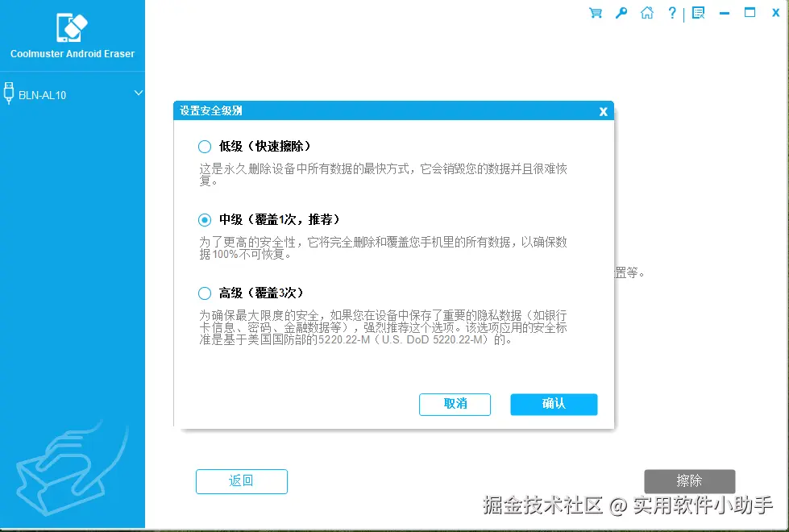Open help with the question mark icon
The width and height of the screenshot is (789, 532).
(672, 13)
